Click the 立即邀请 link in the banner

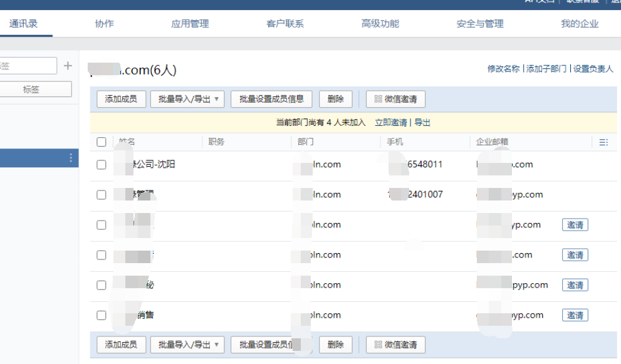coord(390,122)
